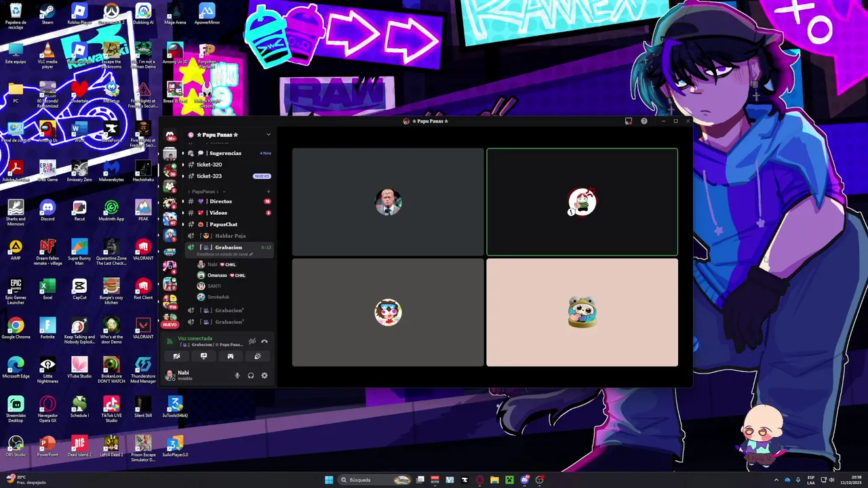
Task: Mute the microphone next to Nabi
Action: [237, 375]
